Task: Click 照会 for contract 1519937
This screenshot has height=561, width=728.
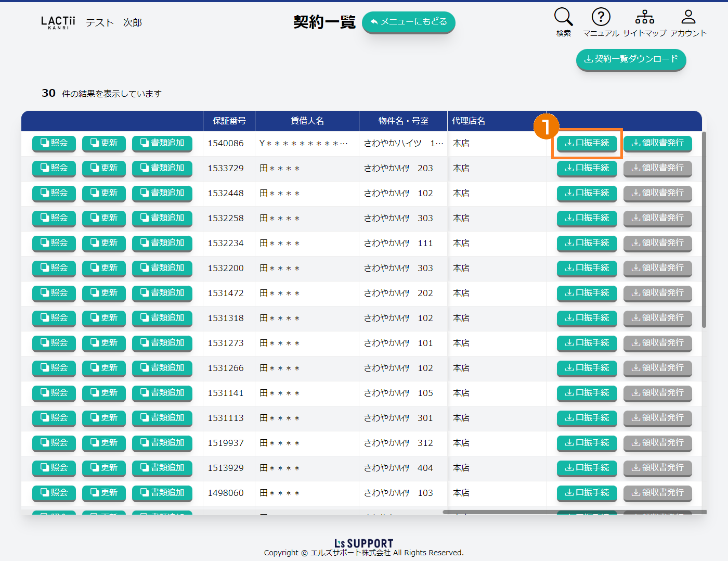Action: pyautogui.click(x=54, y=443)
